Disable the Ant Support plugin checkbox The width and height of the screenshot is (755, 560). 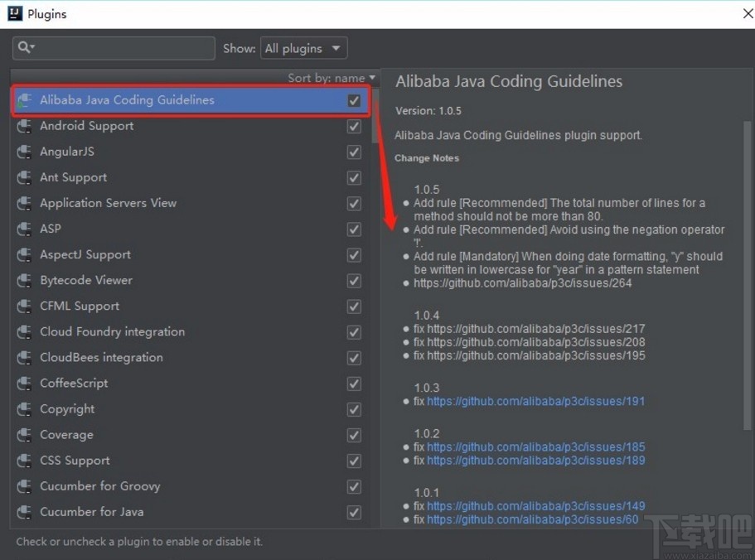tap(354, 177)
